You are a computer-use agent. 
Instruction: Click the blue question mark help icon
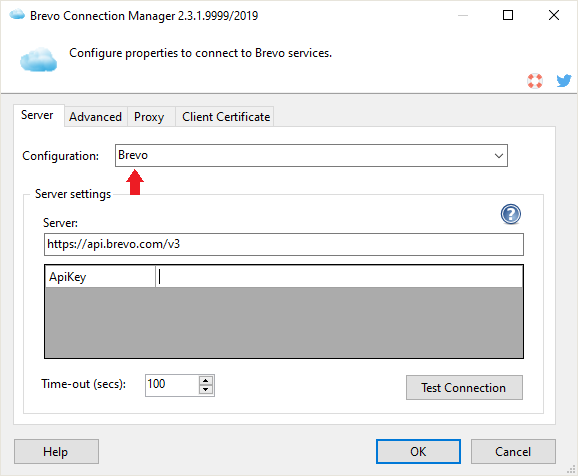(x=511, y=214)
